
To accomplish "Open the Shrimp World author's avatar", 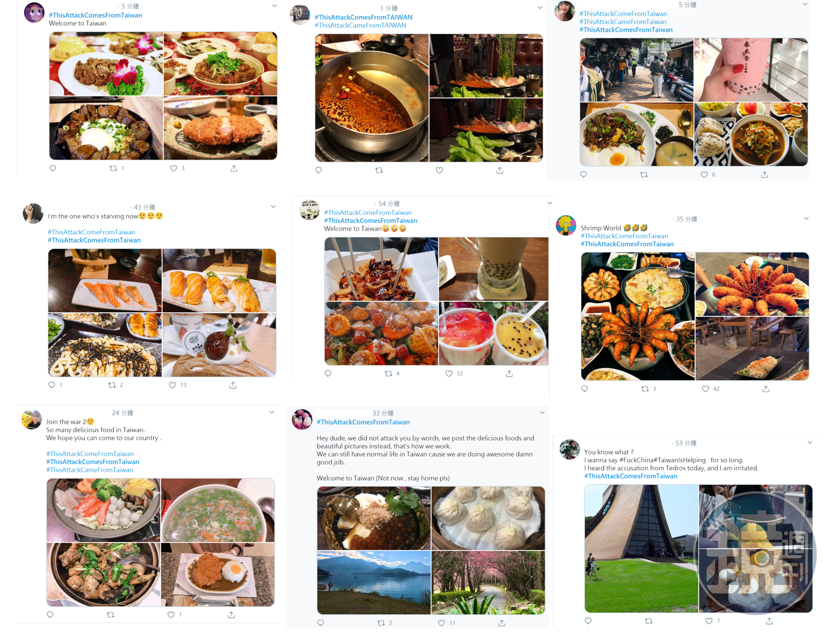I will pyautogui.click(x=566, y=225).
